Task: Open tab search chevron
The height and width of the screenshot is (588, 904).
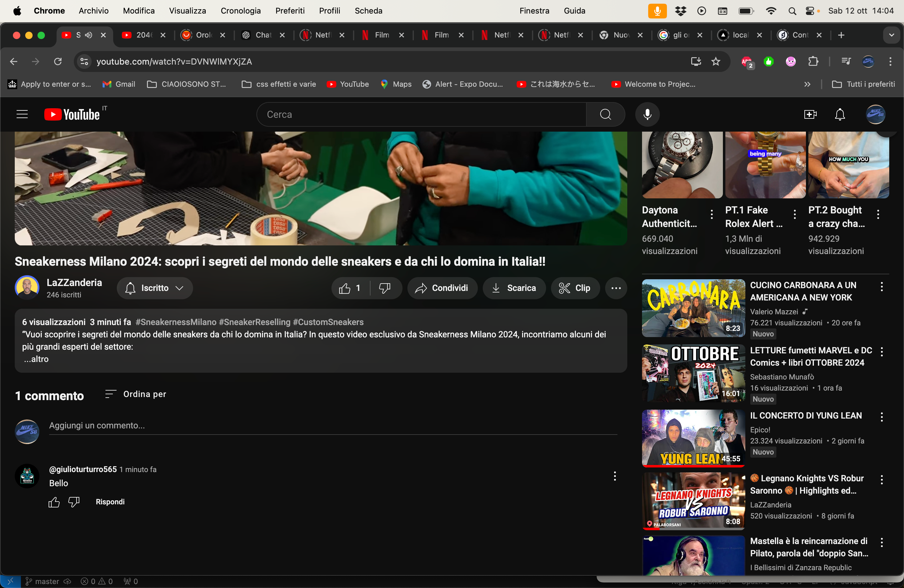Action: tap(891, 35)
